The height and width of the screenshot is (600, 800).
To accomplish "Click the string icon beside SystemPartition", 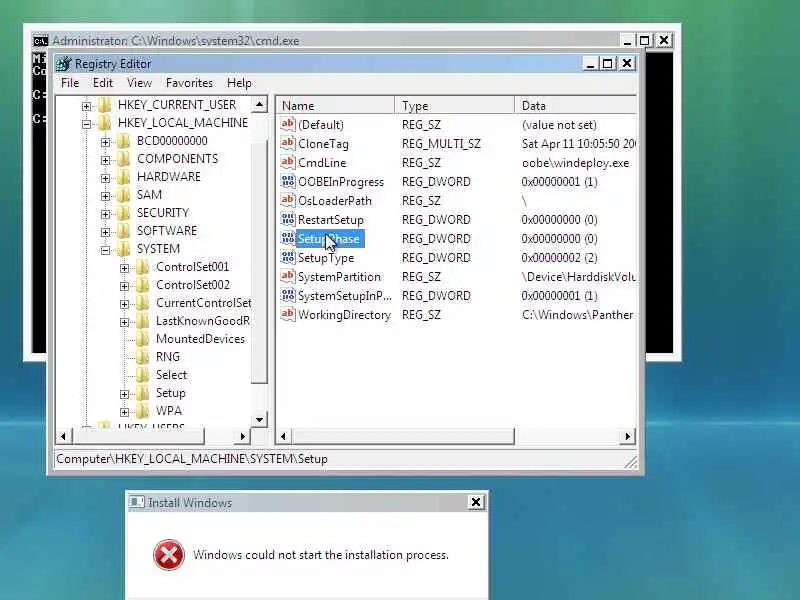I will pyautogui.click(x=288, y=276).
